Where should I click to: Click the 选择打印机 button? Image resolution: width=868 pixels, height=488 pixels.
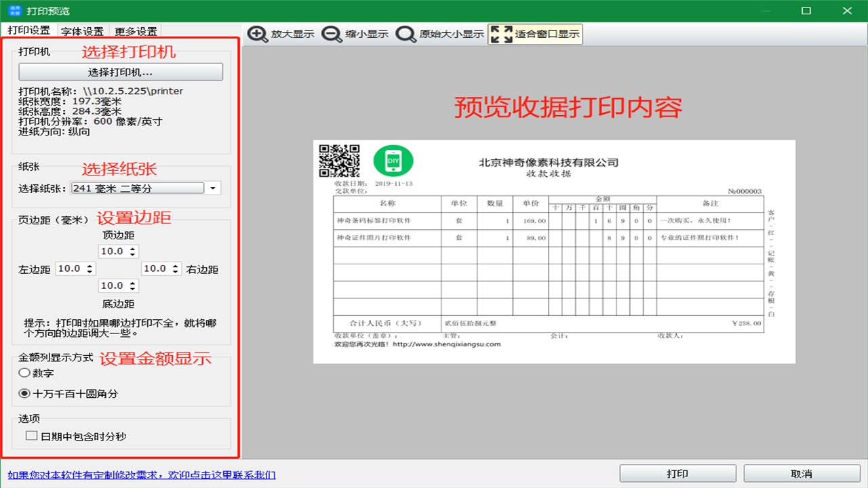[x=121, y=72]
